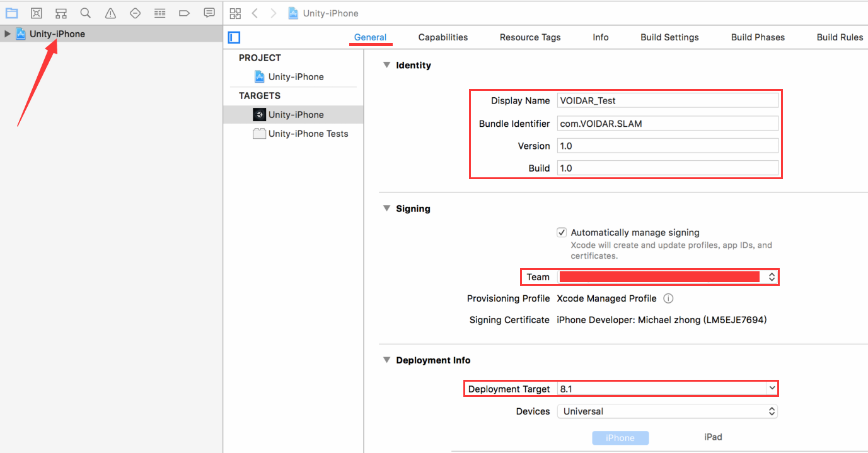Click the Provisioning Profile info icon
The image size is (868, 453).
pyautogui.click(x=669, y=298)
